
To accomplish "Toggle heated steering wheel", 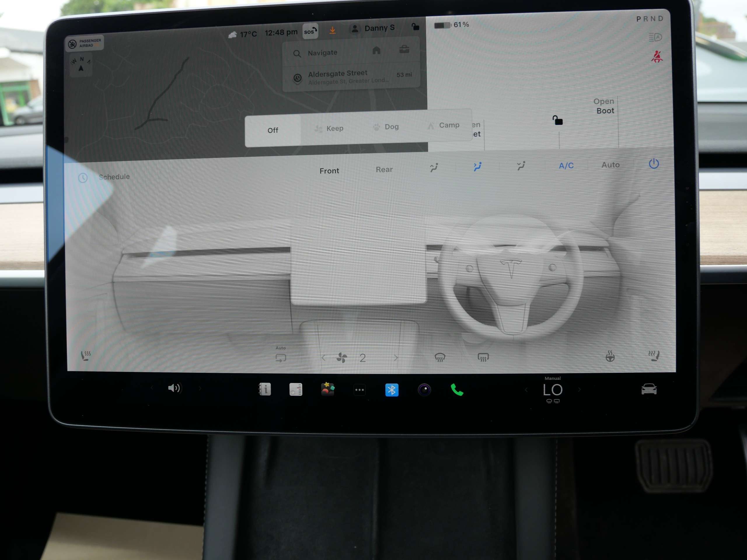I will point(610,356).
